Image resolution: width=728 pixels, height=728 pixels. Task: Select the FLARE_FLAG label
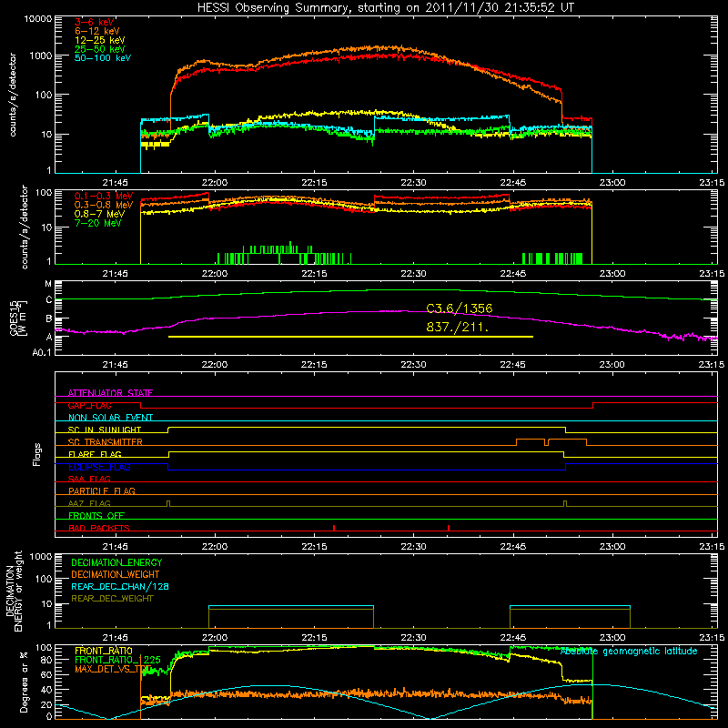coord(95,454)
